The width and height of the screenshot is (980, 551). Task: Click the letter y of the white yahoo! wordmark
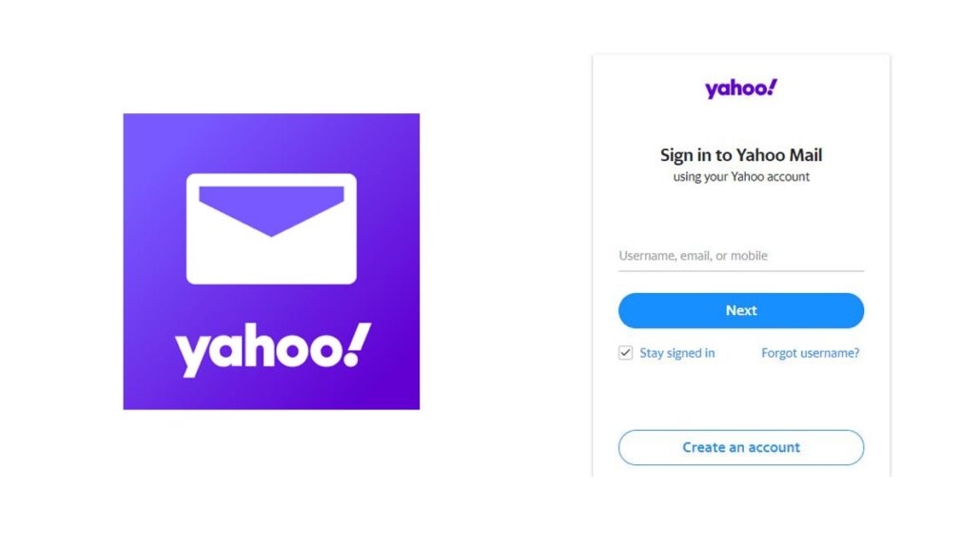tap(190, 355)
